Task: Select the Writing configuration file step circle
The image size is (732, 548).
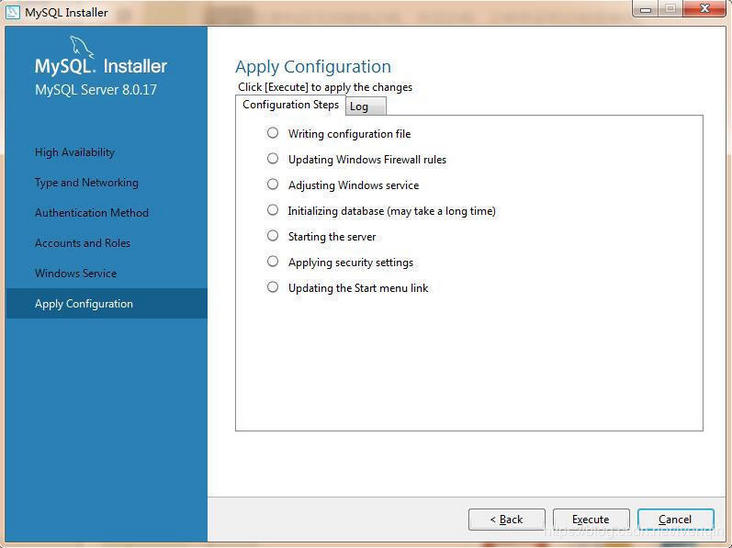Action: [273, 133]
